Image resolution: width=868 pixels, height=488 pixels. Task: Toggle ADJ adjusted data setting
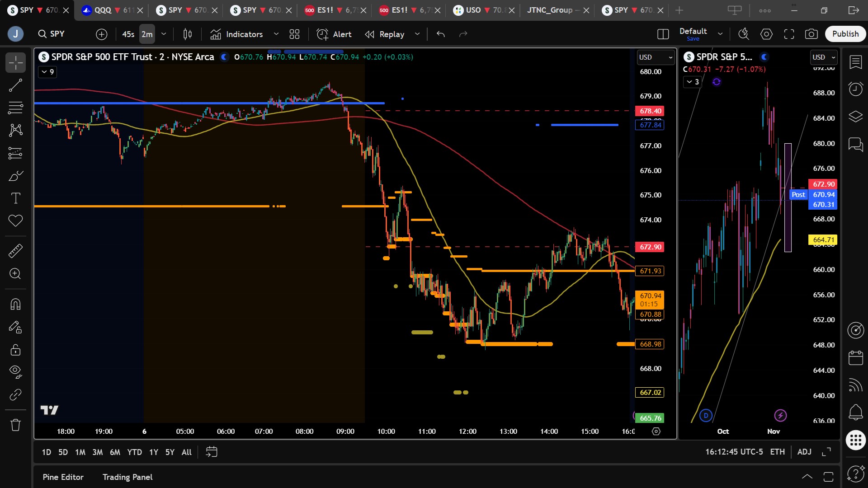point(804,452)
